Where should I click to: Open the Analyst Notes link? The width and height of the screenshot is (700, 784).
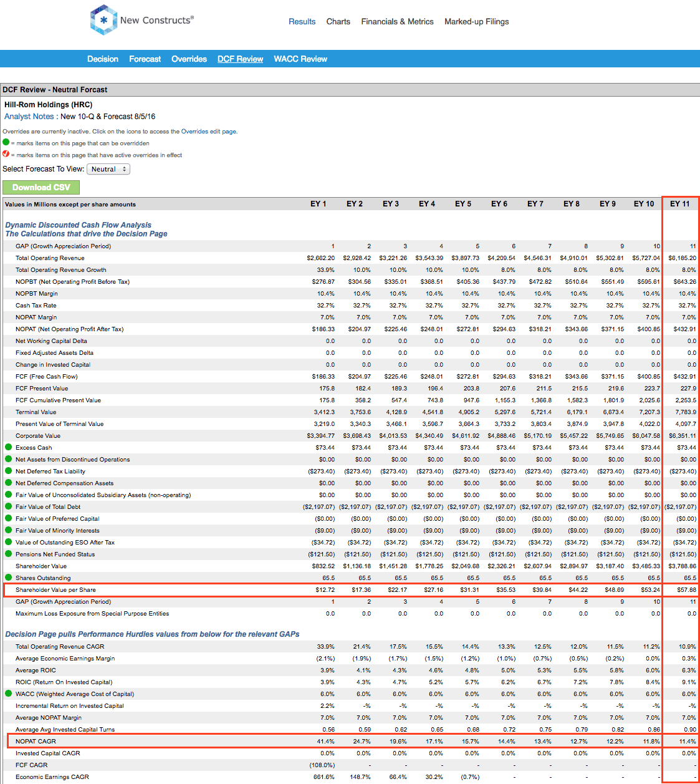[29, 116]
